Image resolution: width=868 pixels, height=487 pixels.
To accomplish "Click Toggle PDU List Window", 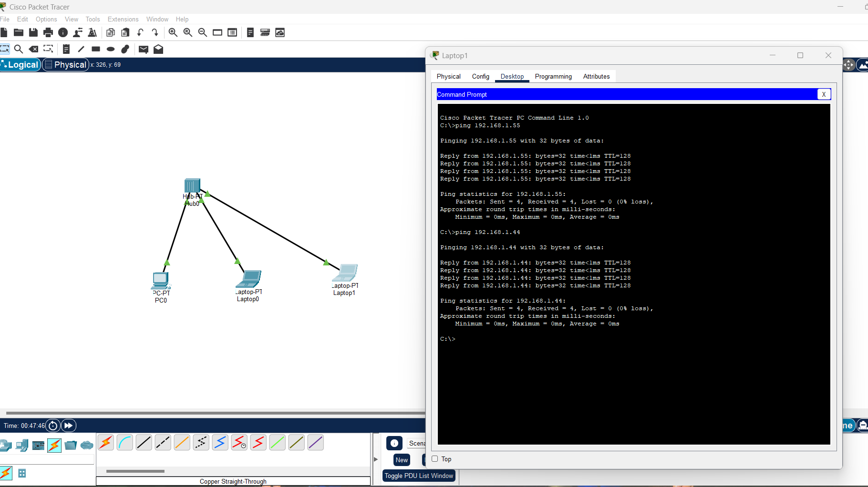I will pos(419,476).
